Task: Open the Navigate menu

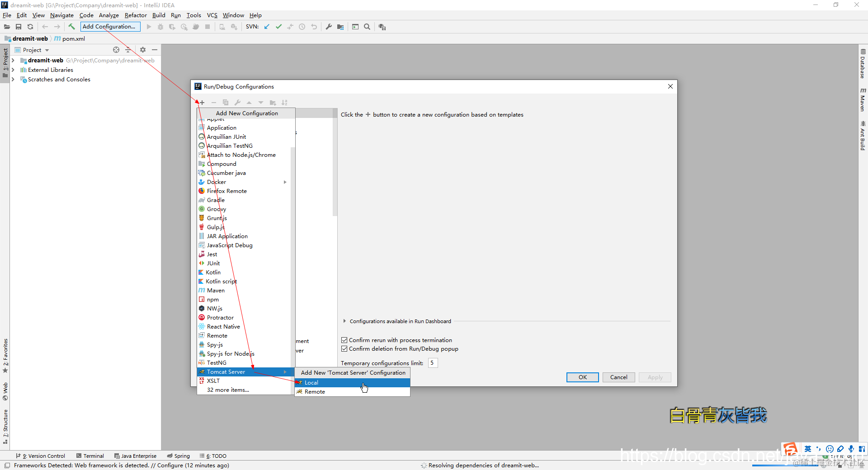Action: (61, 15)
